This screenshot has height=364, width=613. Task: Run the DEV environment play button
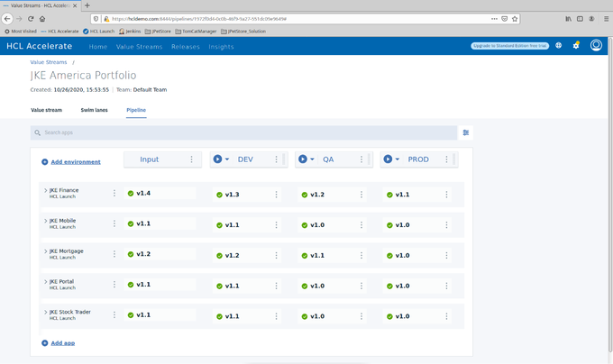(x=217, y=159)
